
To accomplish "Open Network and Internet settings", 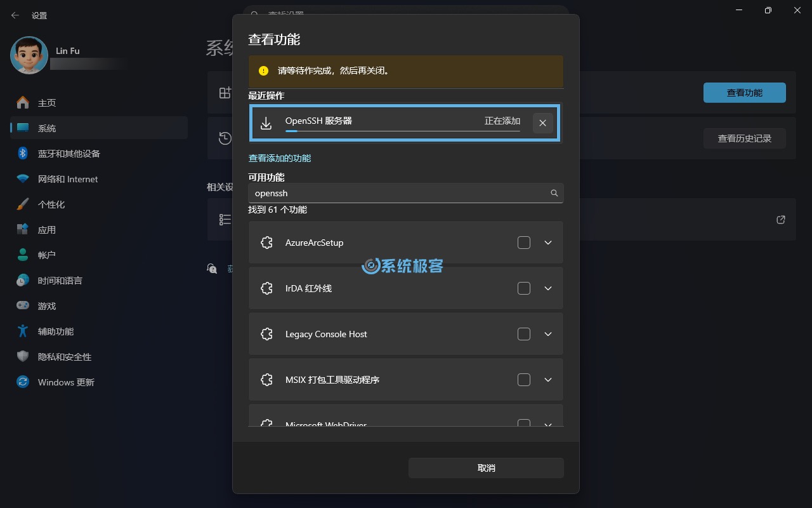I will pos(66,178).
